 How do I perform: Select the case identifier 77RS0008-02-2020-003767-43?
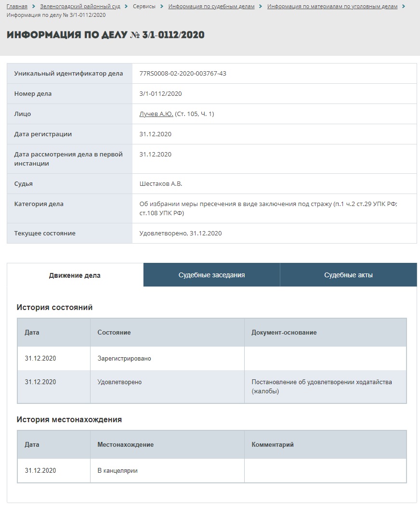point(183,74)
